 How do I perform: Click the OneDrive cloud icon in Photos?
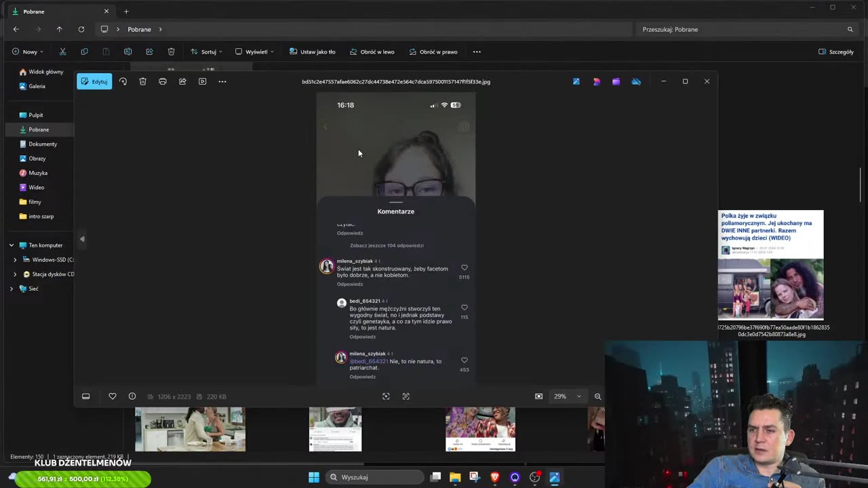tap(636, 81)
